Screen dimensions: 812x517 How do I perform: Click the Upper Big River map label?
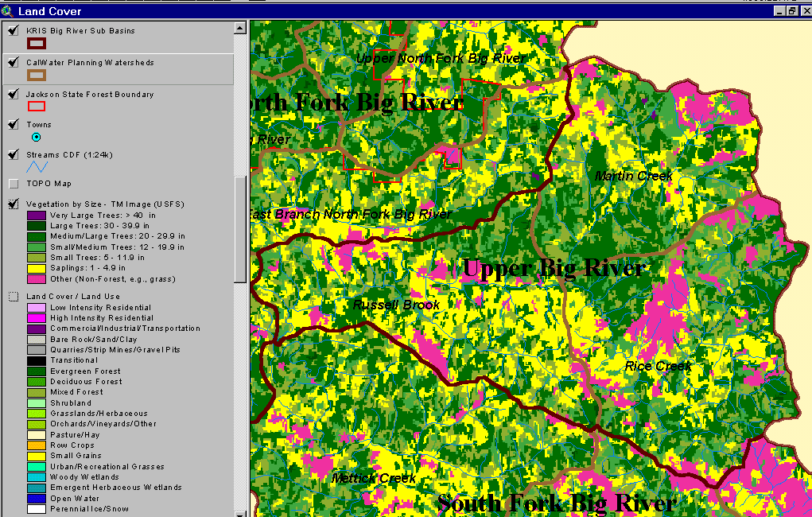pos(554,268)
